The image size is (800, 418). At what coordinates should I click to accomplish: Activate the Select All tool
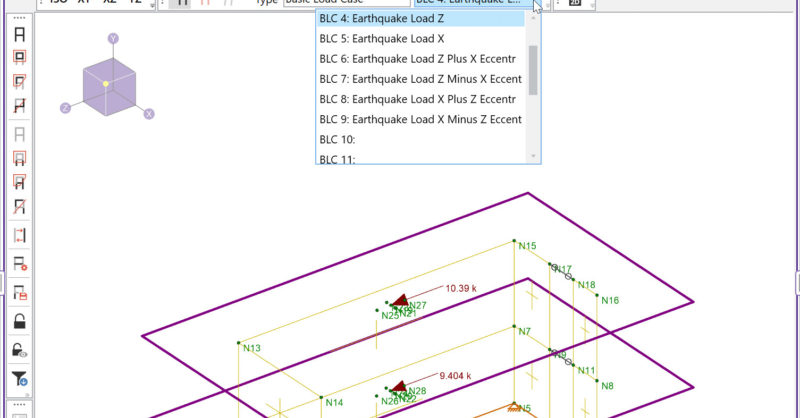click(19, 34)
